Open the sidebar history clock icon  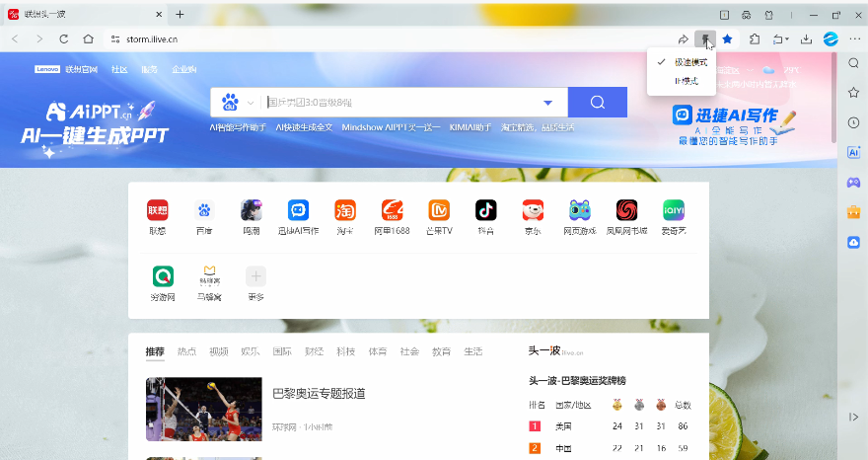[x=853, y=122]
